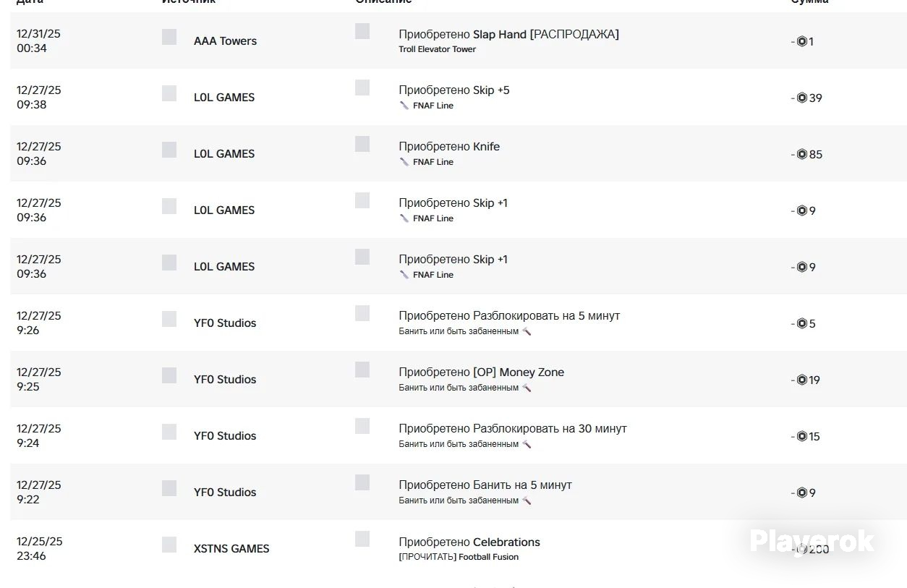Viewport: 907px width, 588px height.
Task: Click the Knife purchase item thumbnail
Action: 362,144
